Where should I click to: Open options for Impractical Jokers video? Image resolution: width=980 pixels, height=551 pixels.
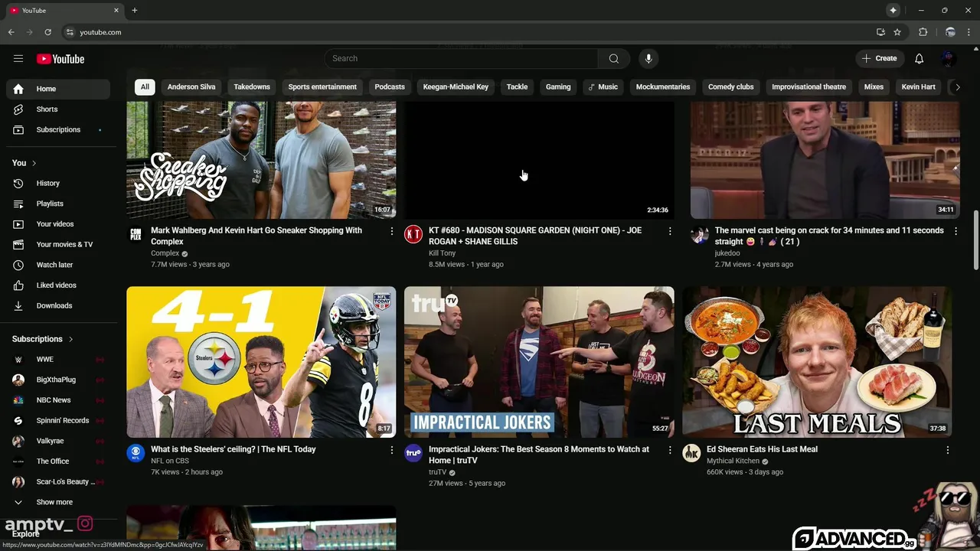click(670, 450)
